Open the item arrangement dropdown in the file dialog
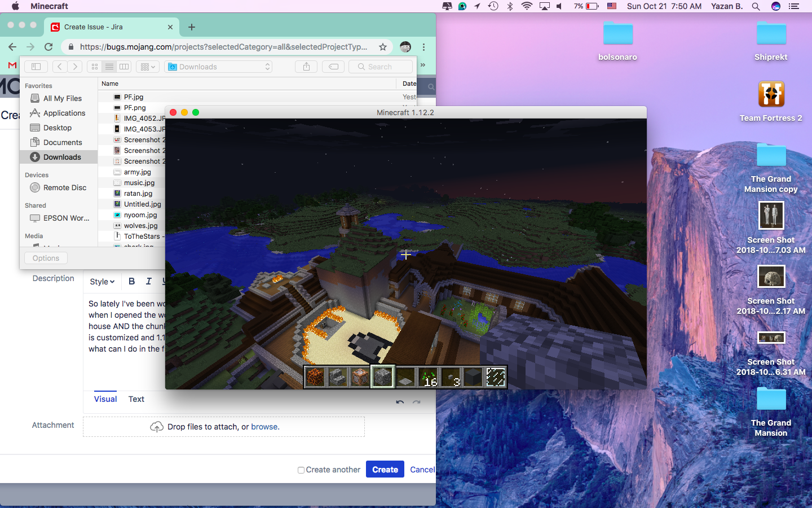Viewport: 812px width, 508px height. click(x=148, y=67)
